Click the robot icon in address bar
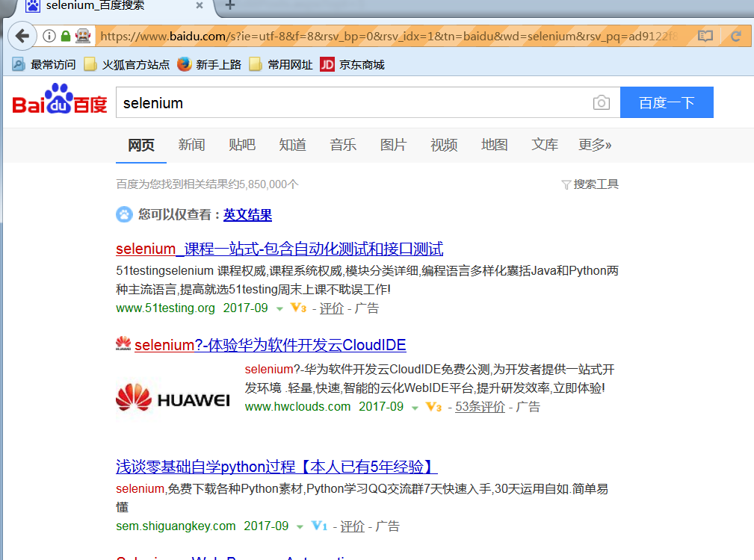The height and width of the screenshot is (560, 754). point(83,36)
